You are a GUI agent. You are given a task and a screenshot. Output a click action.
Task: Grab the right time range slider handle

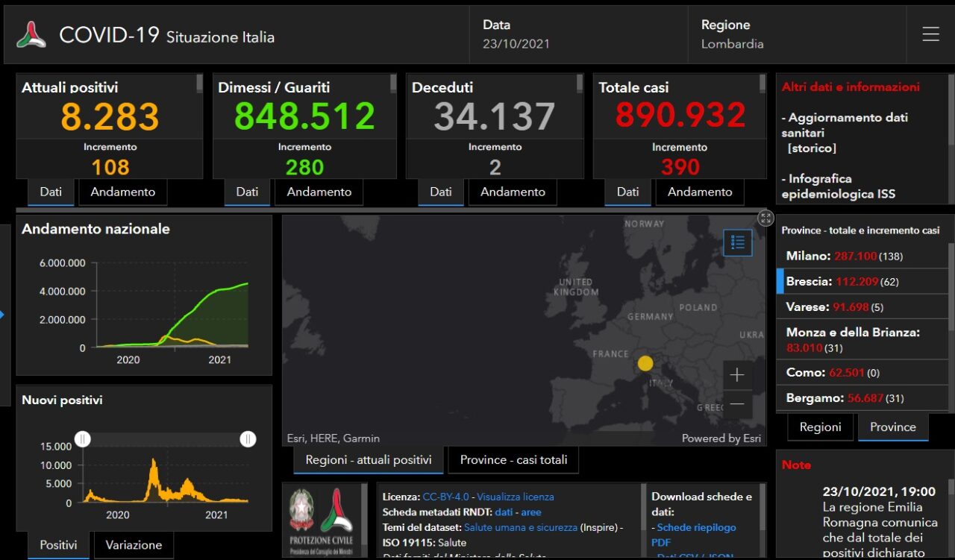pyautogui.click(x=248, y=439)
